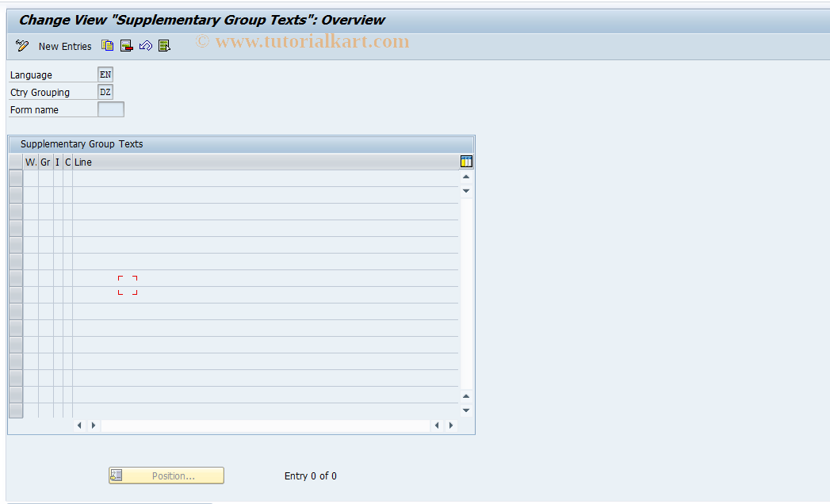Screen dimensions: 830x504
Task: Select the first table row selector
Action: (16, 178)
